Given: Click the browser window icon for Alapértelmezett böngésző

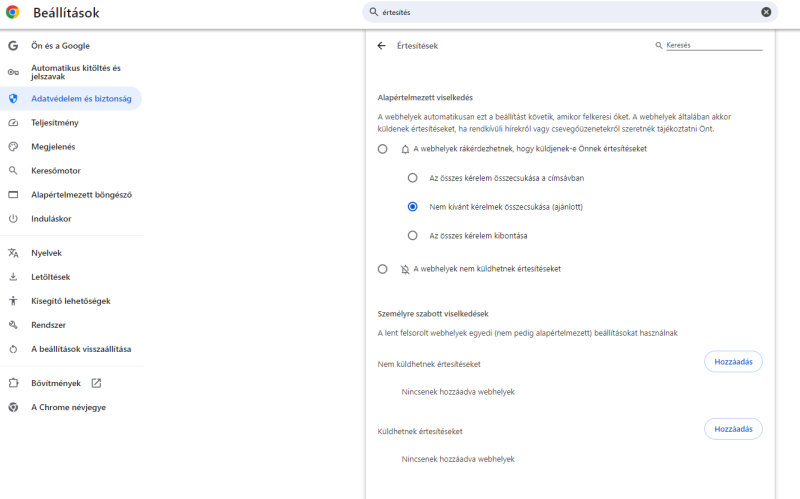Looking at the screenshot, I should click(13, 194).
